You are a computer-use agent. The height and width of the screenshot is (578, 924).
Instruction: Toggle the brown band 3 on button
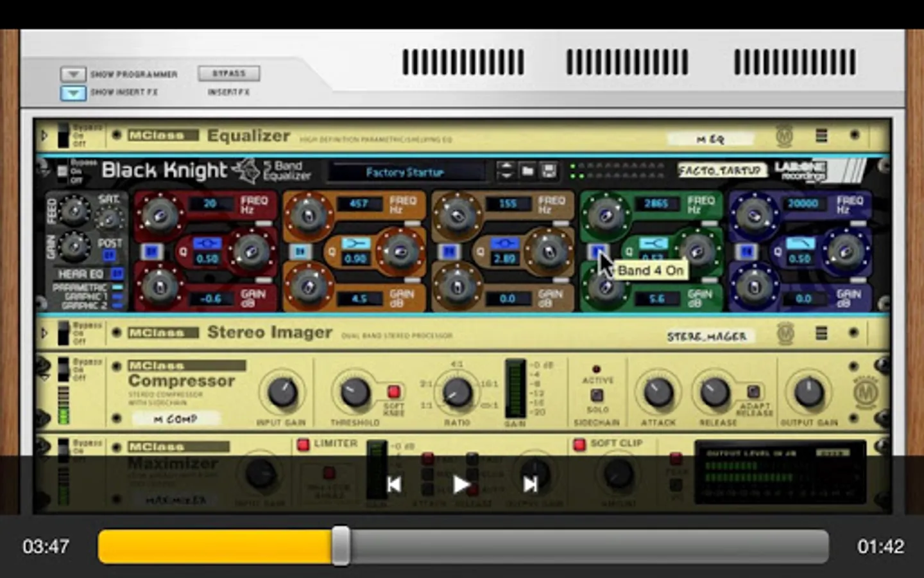tap(449, 252)
